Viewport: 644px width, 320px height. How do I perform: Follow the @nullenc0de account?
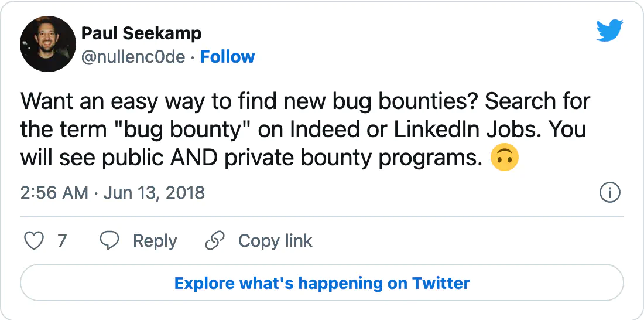click(227, 57)
